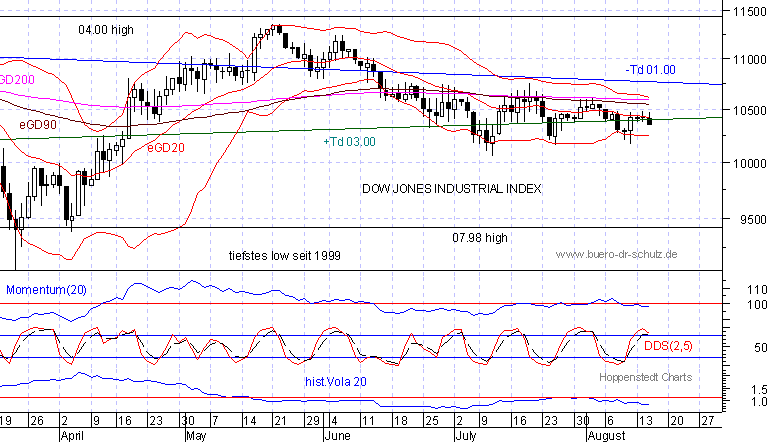This screenshot has height=442, width=770.
Task: Click date tick 29 on time axis
Action: click(313, 421)
